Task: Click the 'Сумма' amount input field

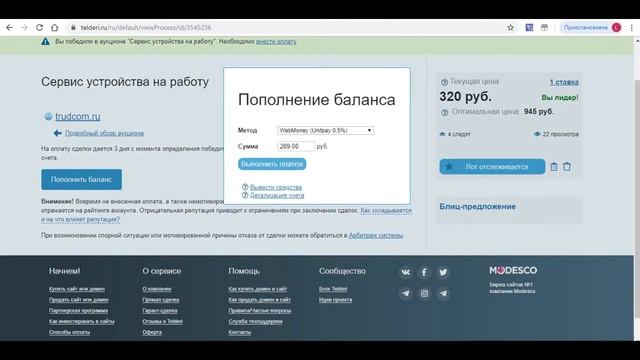Action: click(x=296, y=146)
